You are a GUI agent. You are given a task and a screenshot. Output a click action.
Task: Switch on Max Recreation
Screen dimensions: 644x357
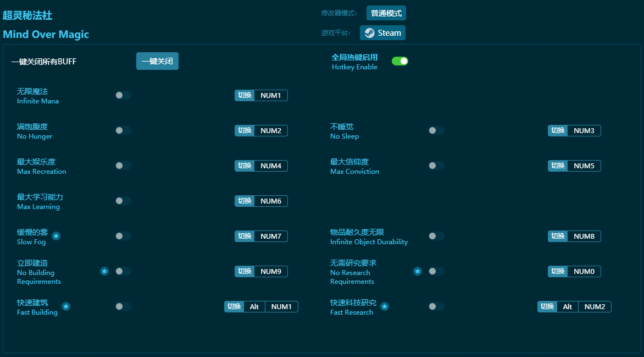[x=123, y=166]
